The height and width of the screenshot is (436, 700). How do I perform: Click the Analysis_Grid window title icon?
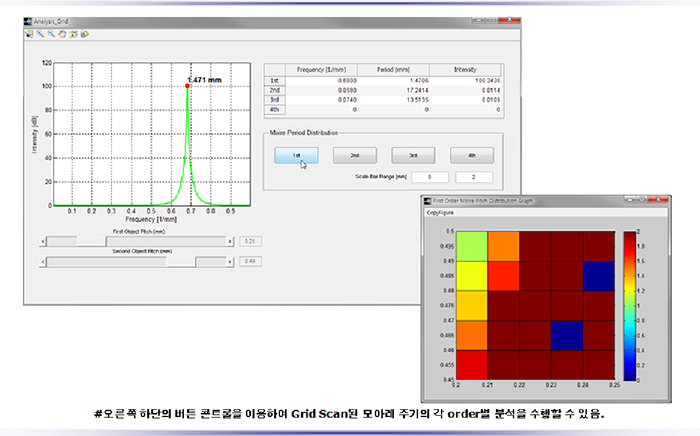(x=30, y=19)
